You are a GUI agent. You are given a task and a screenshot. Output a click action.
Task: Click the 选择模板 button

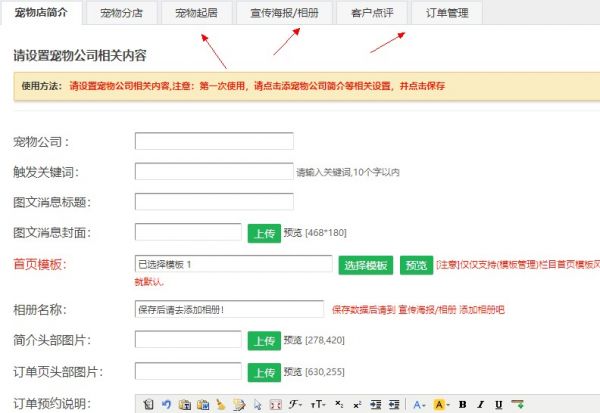[x=366, y=265]
